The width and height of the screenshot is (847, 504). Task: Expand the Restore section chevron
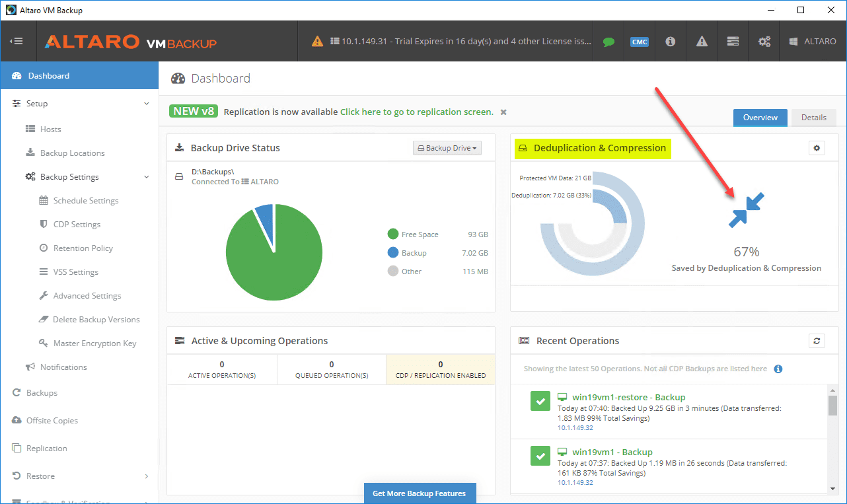147,476
